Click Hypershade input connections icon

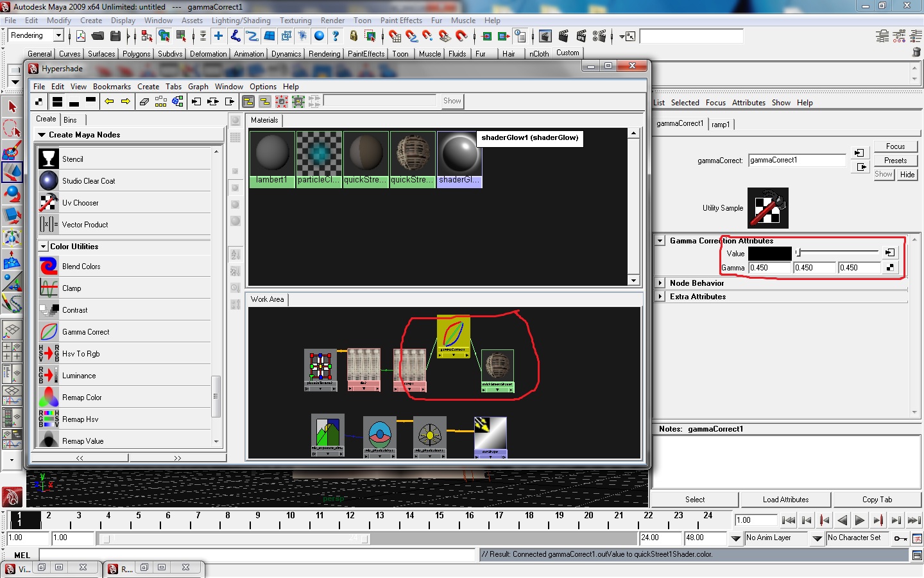pos(196,101)
